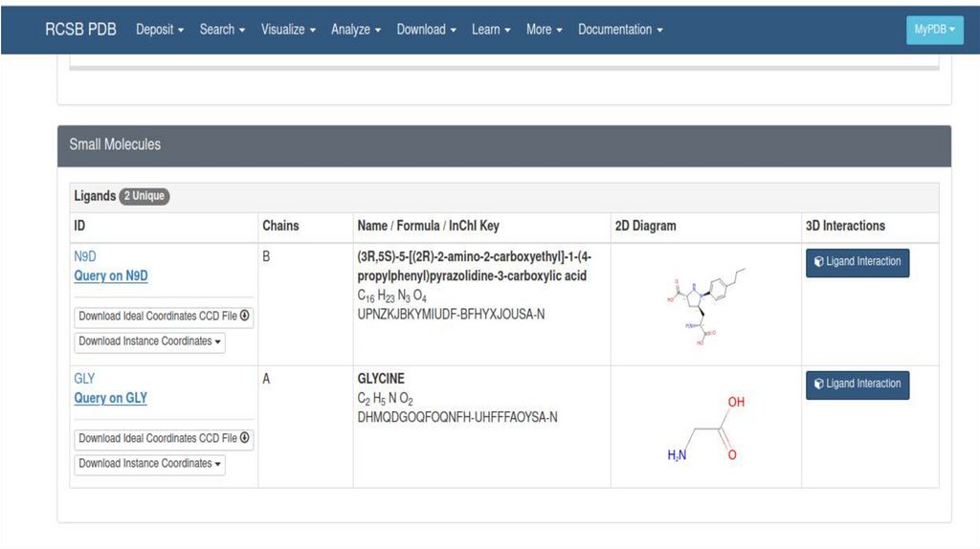Open the Deposit menu
The width and height of the screenshot is (980, 549).
pos(160,30)
